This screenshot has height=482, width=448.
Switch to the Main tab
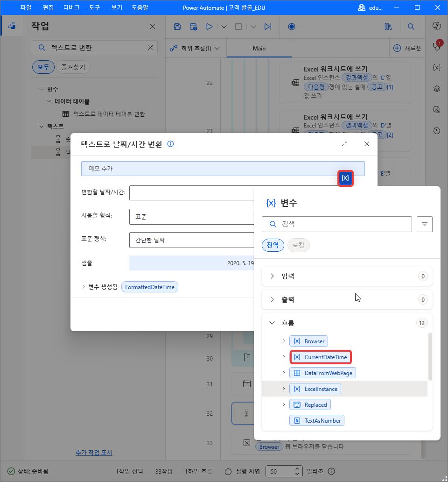259,48
